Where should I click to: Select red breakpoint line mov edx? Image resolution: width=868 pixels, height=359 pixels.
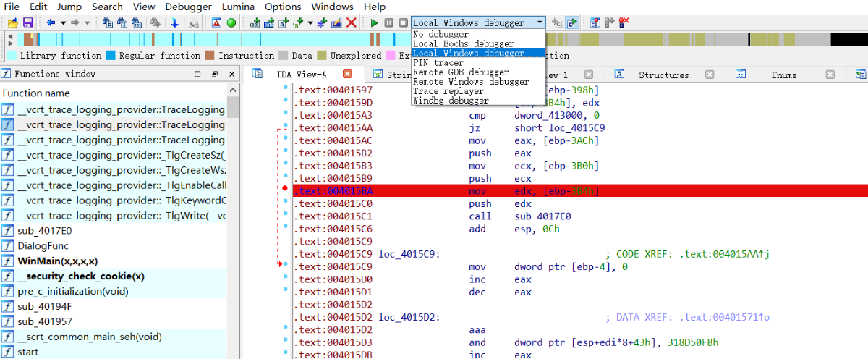pos(580,190)
